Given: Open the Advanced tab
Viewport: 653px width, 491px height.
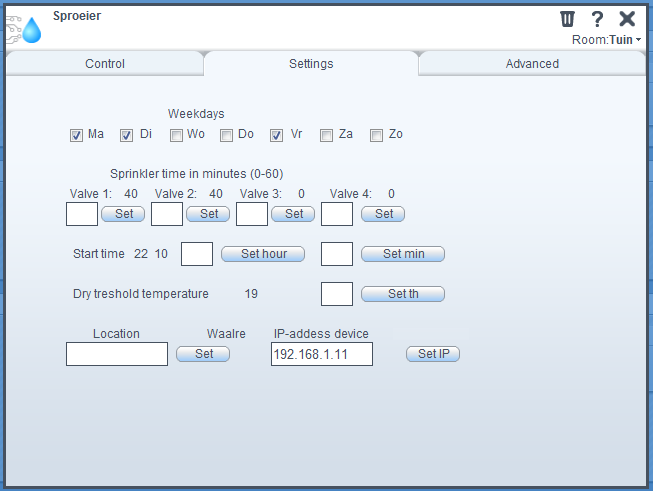Looking at the screenshot, I should [532, 64].
